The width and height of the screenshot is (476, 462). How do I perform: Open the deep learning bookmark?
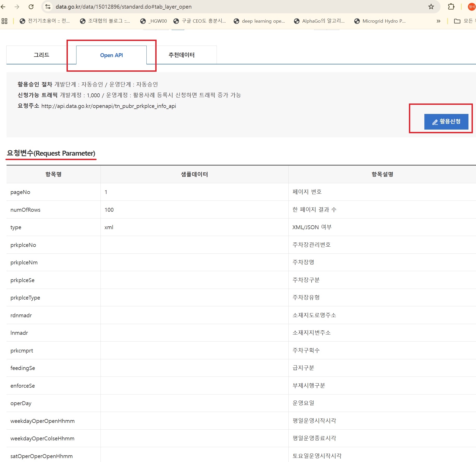click(259, 21)
